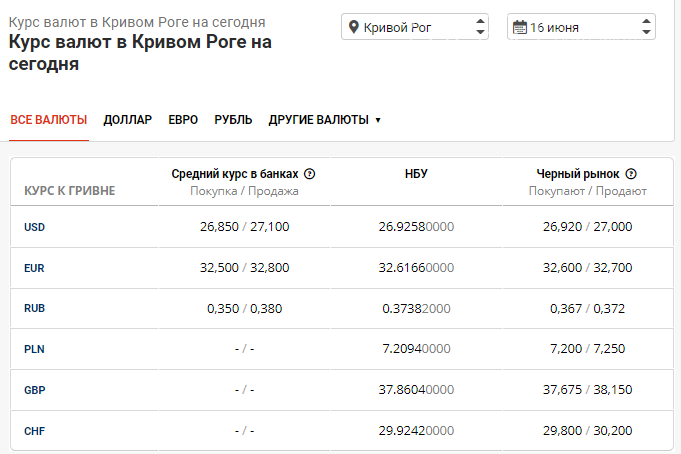Open the RUB currency link
This screenshot has width=681, height=454.
34,308
